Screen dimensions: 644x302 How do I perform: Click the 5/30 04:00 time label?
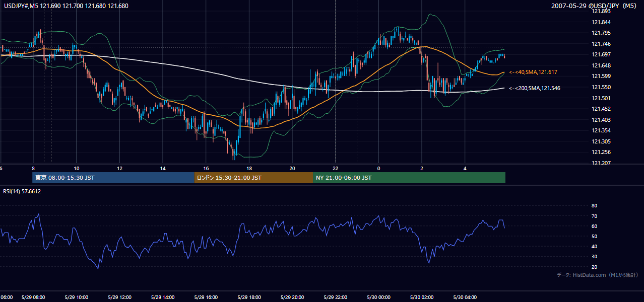click(x=465, y=297)
